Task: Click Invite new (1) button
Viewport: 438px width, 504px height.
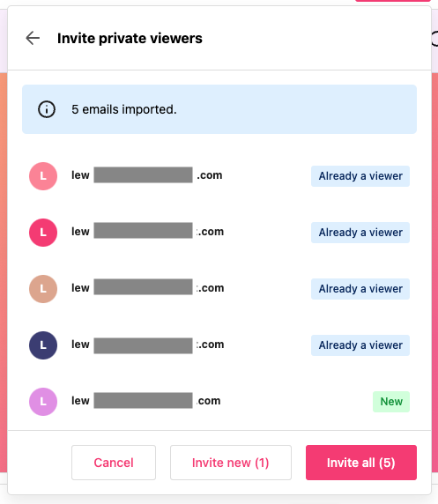Action: [x=231, y=463]
